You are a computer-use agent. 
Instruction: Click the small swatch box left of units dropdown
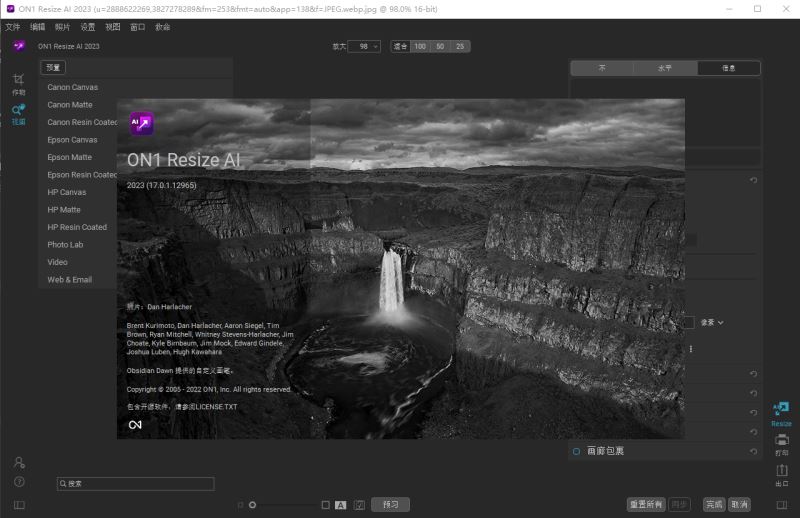coord(689,323)
